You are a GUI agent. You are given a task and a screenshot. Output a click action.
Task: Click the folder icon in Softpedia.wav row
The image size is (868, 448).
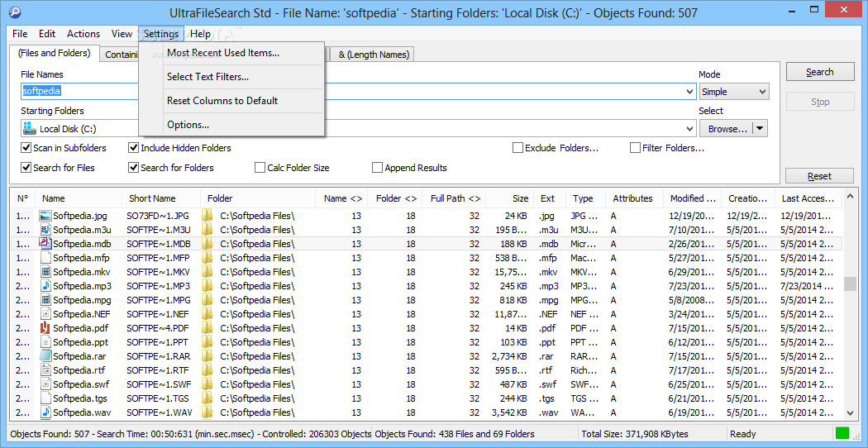(x=207, y=412)
